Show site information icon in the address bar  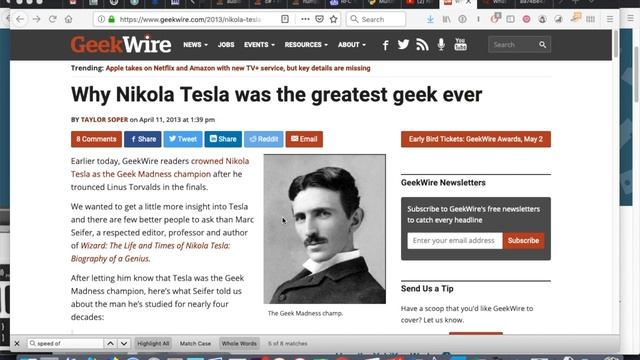[x=101, y=19]
